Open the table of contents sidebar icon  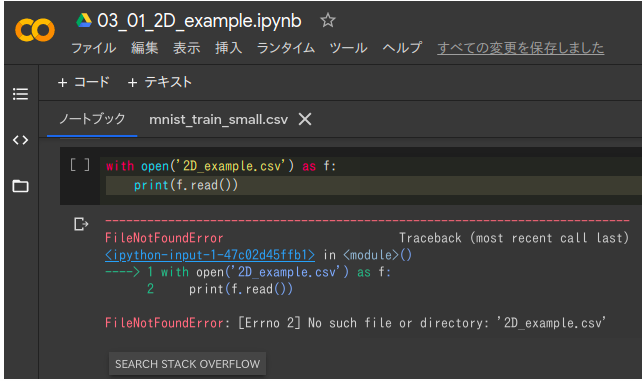click(20, 94)
